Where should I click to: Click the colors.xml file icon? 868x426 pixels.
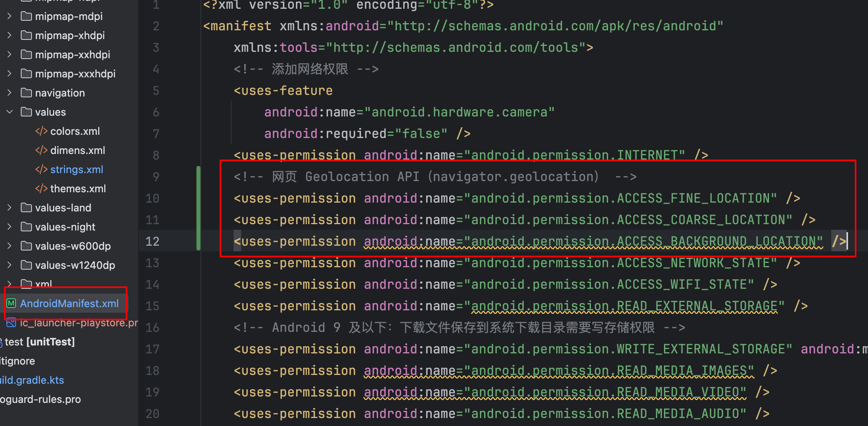42,131
